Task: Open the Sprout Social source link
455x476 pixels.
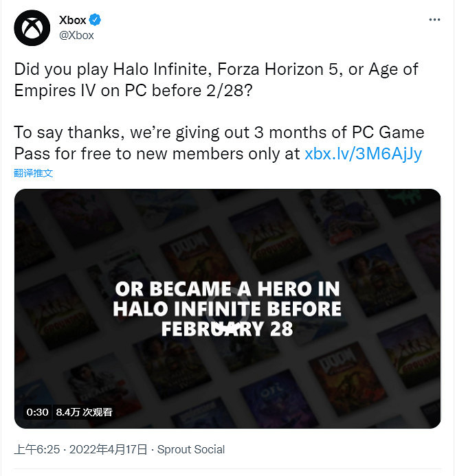Action: coord(191,450)
